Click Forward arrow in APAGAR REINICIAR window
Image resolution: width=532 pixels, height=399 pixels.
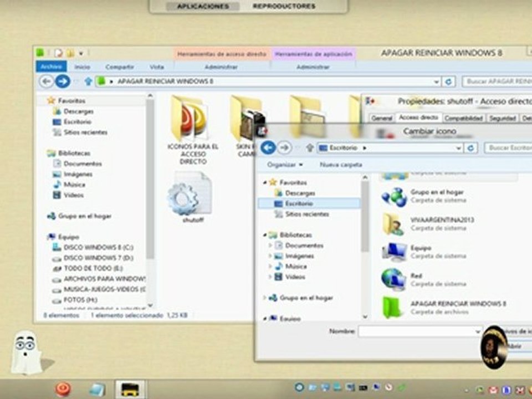pos(63,81)
